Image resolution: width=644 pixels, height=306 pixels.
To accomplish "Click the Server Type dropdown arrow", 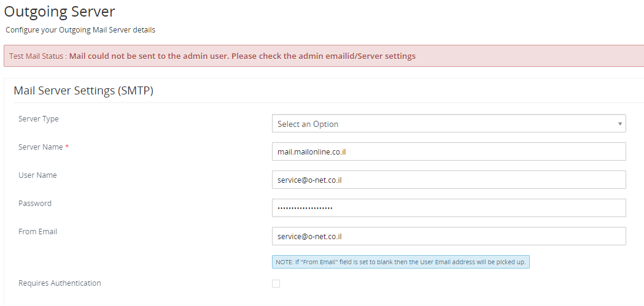I will click(620, 124).
